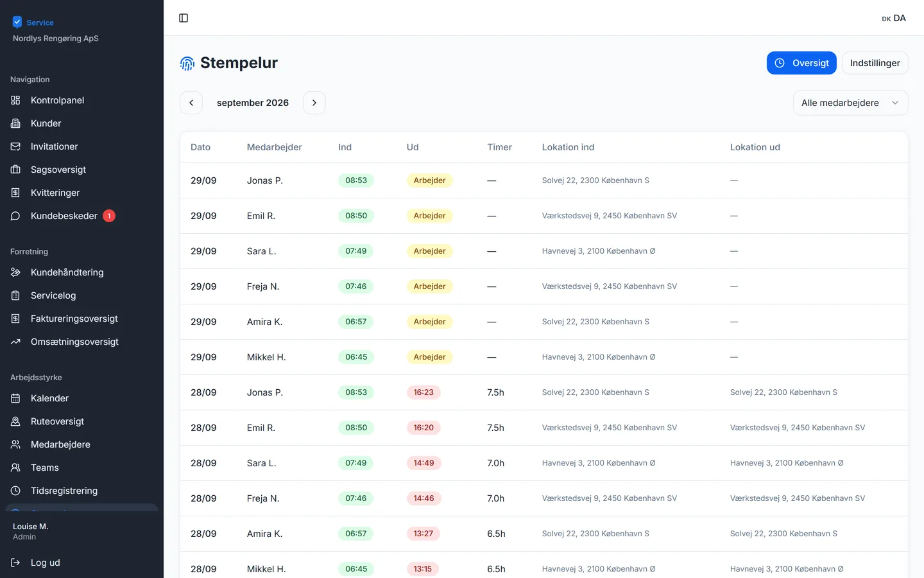Change language via DK DA selector
Screen dimensions: 924x578
pyautogui.click(x=894, y=18)
